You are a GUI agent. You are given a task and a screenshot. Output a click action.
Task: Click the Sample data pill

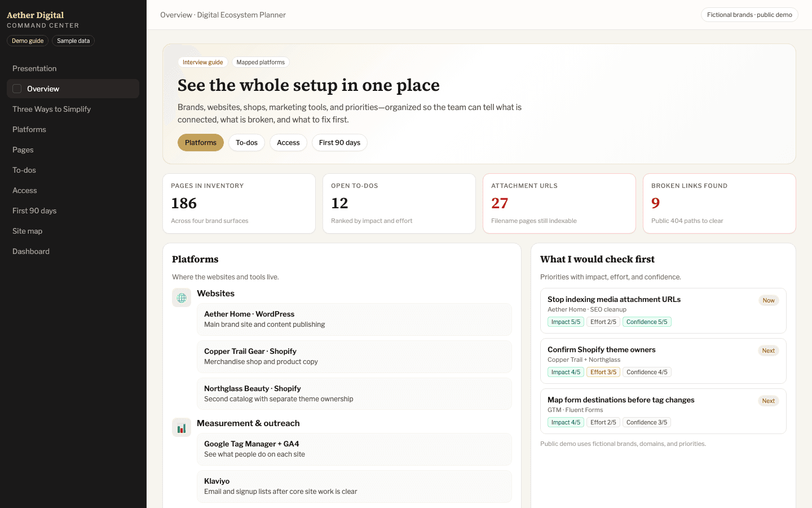tap(73, 41)
